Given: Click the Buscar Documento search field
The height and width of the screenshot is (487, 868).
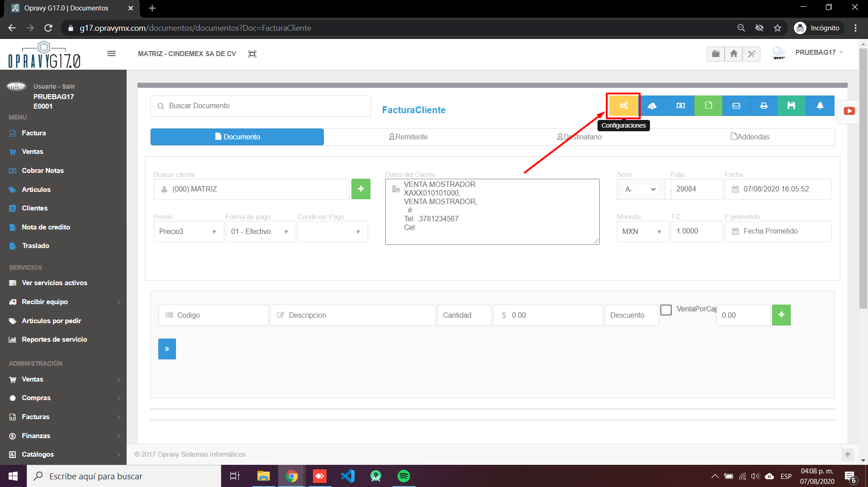Looking at the screenshot, I should point(261,106).
